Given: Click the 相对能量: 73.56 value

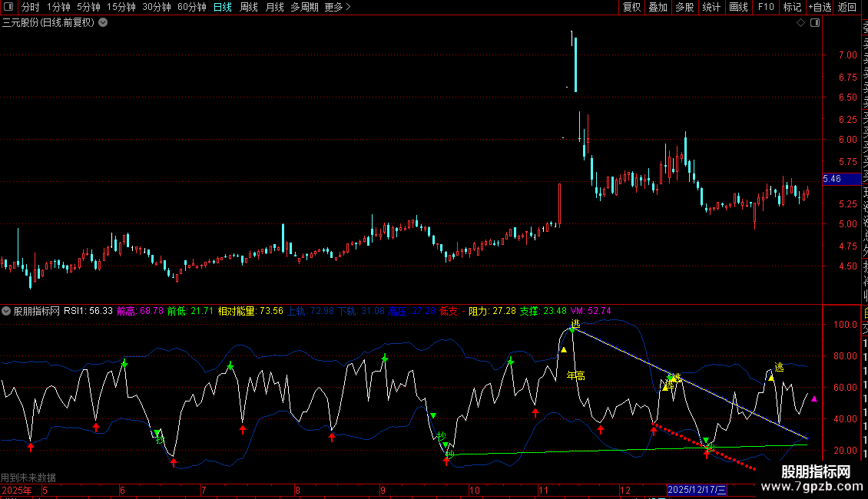Looking at the screenshot, I should pos(250,311).
